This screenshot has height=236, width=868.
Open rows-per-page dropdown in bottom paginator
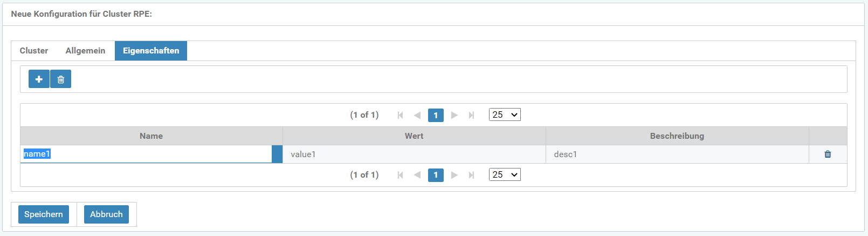(x=505, y=174)
